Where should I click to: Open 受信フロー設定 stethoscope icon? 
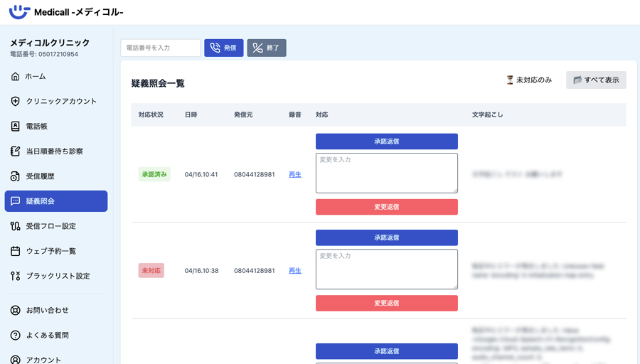pos(16,226)
